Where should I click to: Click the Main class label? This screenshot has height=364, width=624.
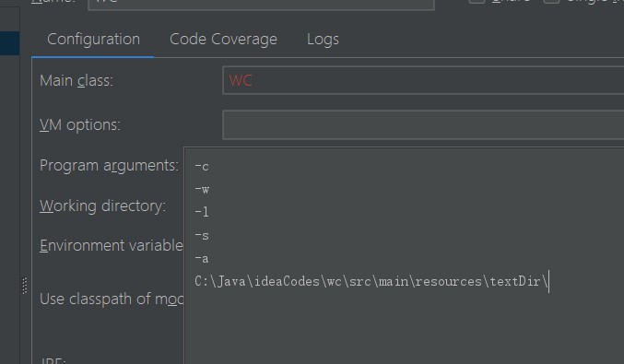[77, 81]
